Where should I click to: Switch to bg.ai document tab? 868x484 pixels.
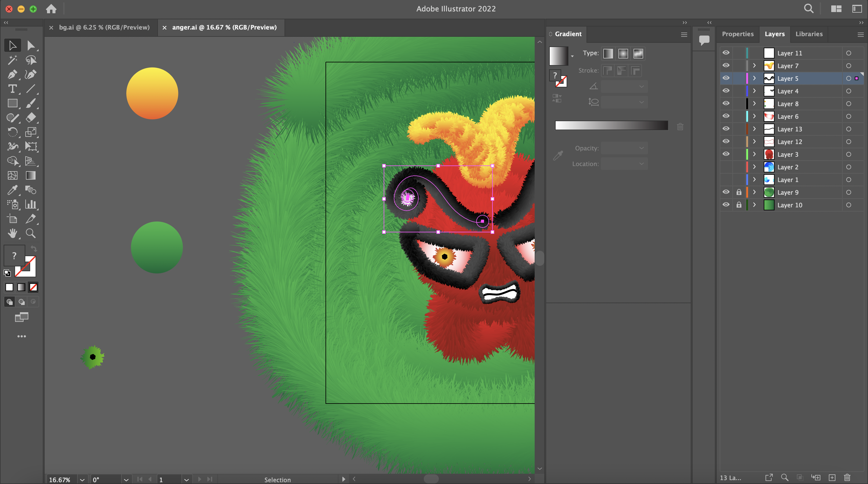[104, 28]
